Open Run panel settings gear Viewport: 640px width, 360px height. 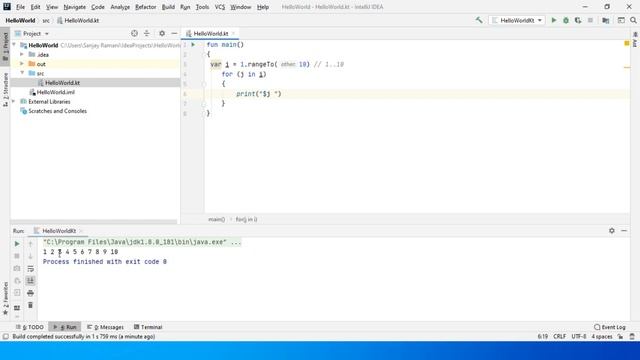click(x=611, y=231)
